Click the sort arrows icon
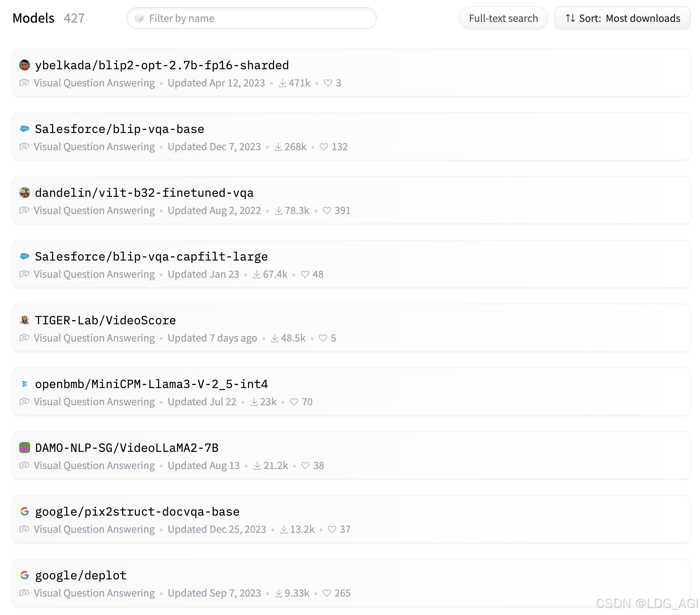Screen dimensions: 700x615 [x=570, y=18]
